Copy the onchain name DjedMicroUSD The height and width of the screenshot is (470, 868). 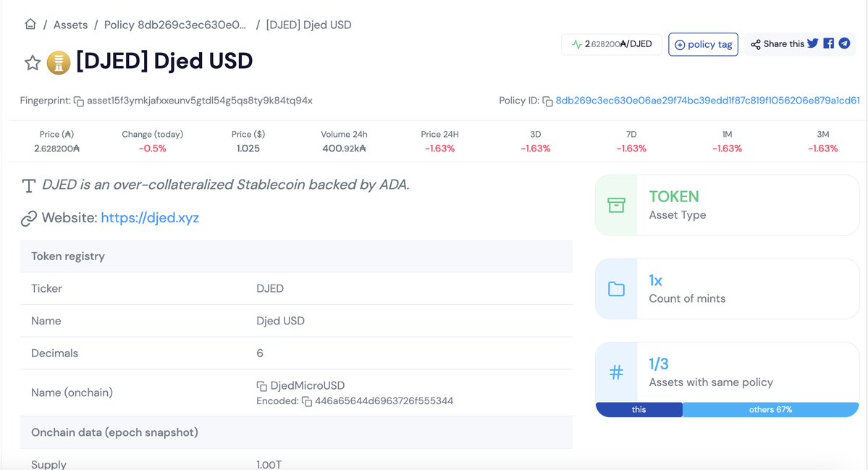click(262, 386)
